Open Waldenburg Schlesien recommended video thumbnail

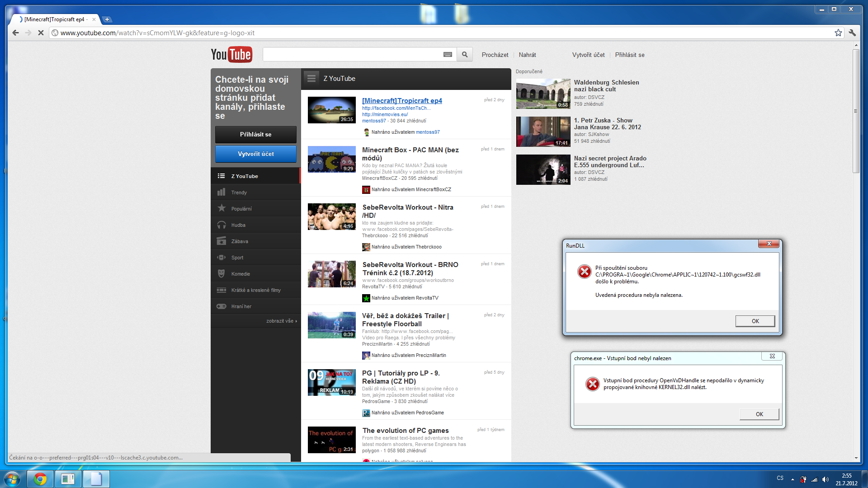[x=543, y=94]
